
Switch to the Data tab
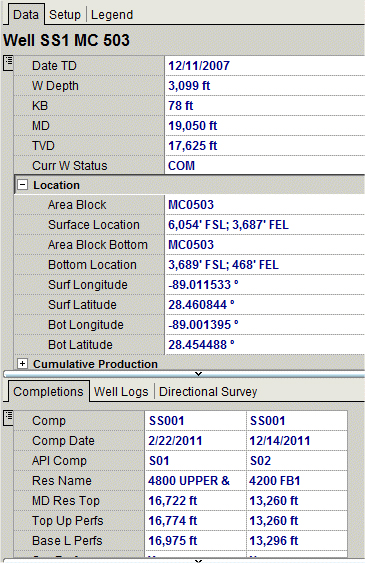[25, 15]
